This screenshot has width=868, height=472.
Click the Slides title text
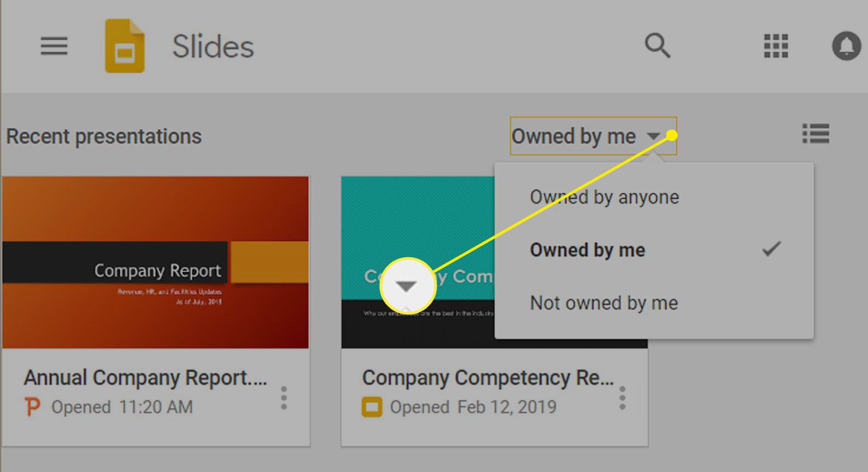213,47
